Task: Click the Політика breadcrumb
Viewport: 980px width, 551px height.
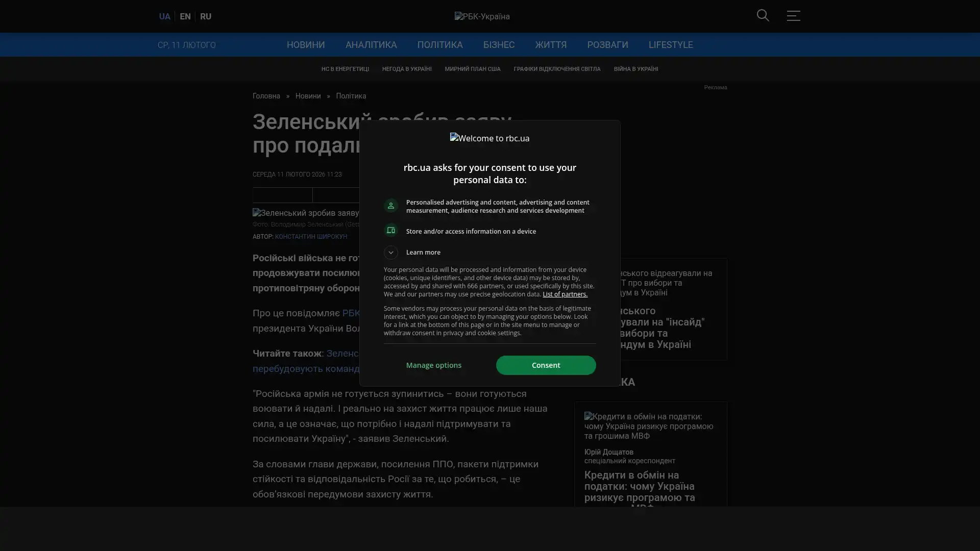Action: pos(351,96)
